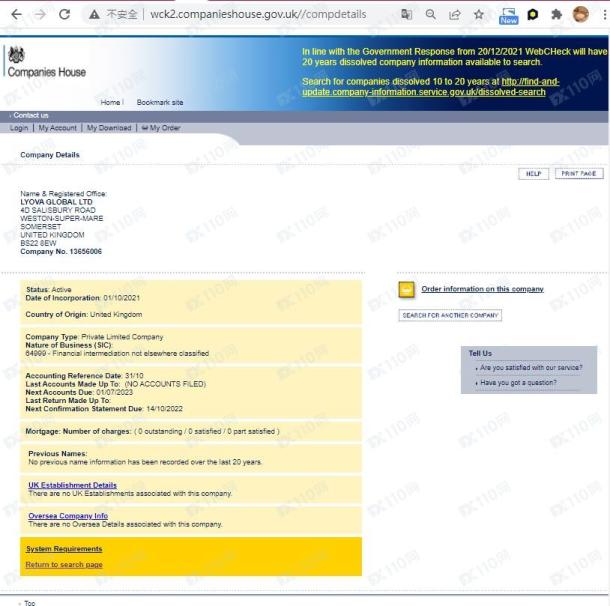Open the browser profile avatar

(580, 14)
